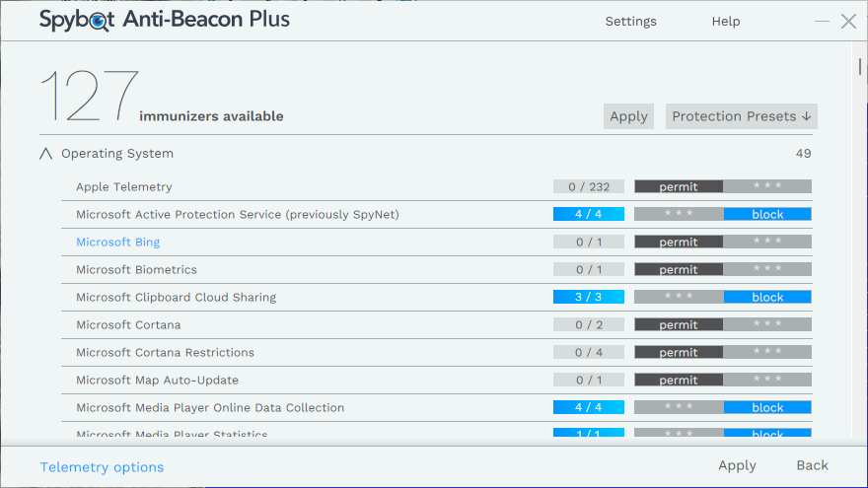Click permit for Microsoft Map Auto-Update
Image resolution: width=868 pixels, height=488 pixels.
pyautogui.click(x=679, y=381)
